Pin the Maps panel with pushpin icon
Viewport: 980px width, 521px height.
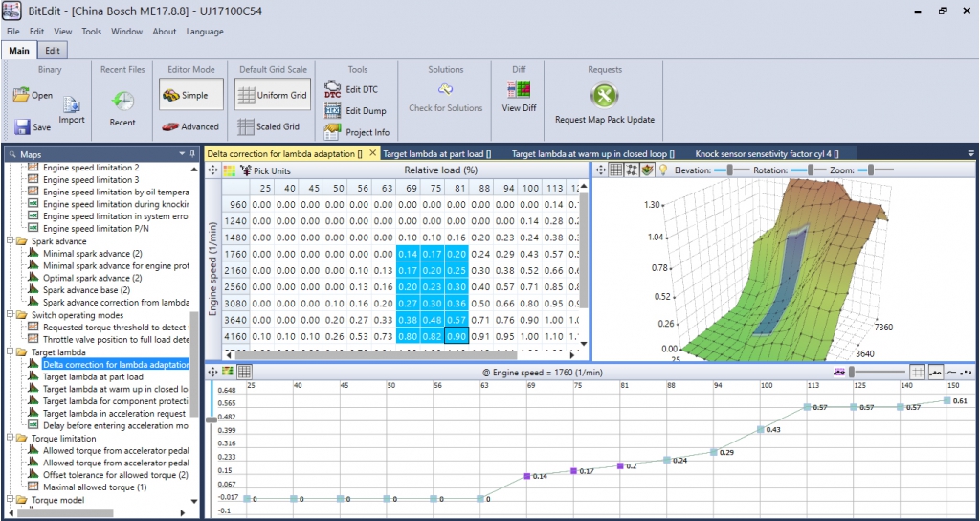192,153
